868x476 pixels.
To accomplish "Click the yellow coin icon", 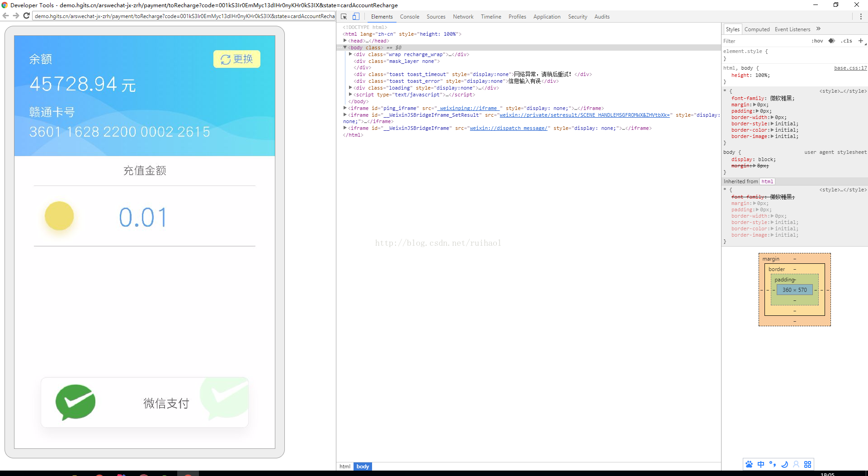I will tap(59, 216).
